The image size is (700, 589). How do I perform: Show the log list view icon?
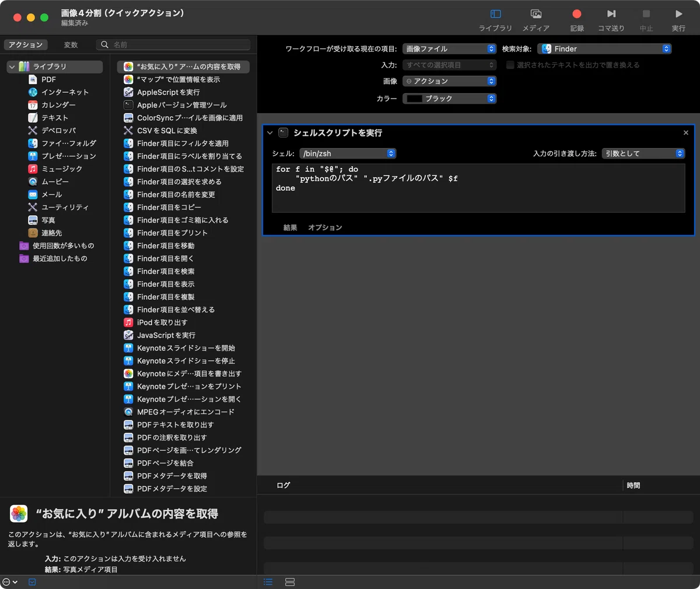coord(268,582)
